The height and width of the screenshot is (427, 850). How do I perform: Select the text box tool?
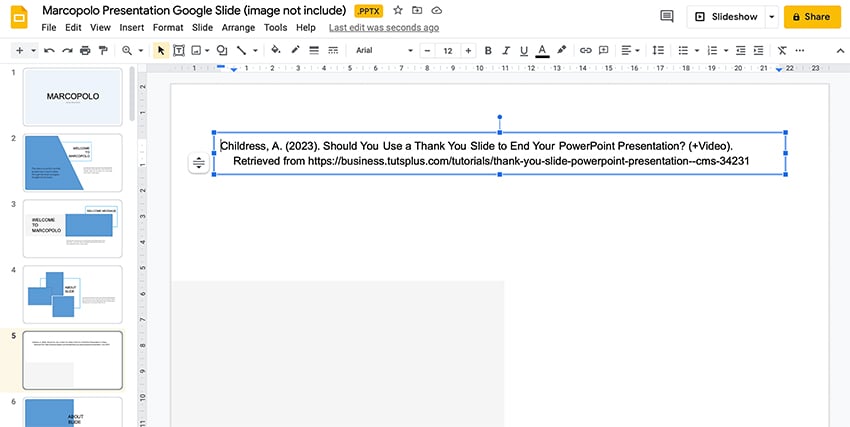tap(179, 50)
